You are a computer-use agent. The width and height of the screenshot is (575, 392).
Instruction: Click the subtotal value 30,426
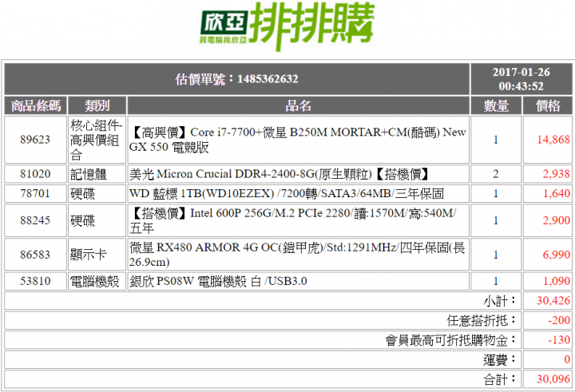pos(553,301)
